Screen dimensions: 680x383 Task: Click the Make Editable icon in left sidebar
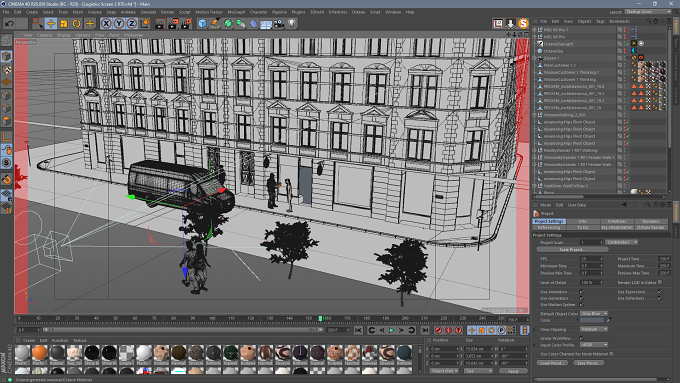pos(7,40)
